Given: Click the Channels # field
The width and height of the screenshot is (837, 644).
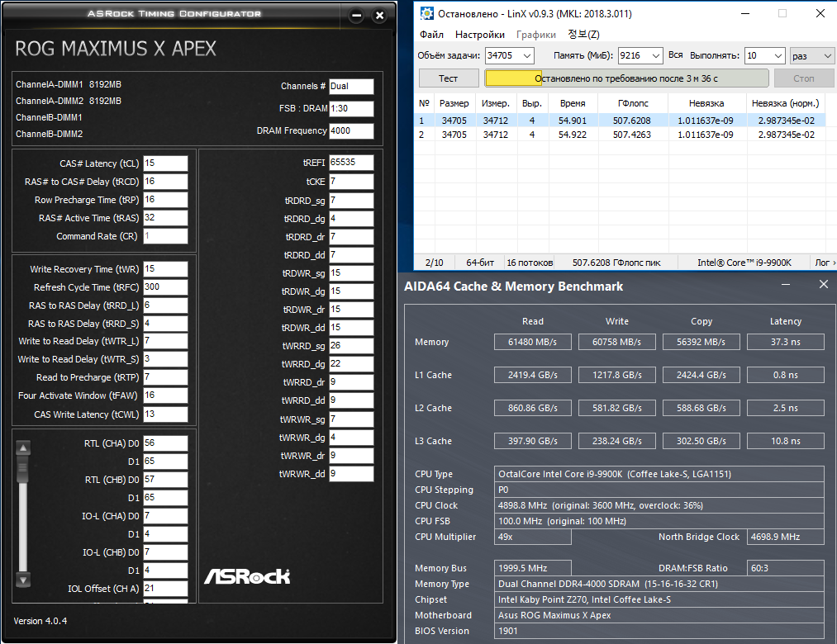Looking at the screenshot, I should [351, 86].
